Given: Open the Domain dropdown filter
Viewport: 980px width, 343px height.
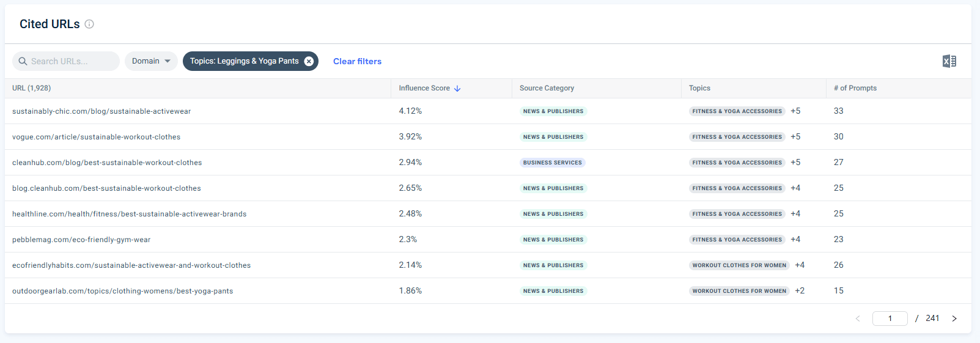Looking at the screenshot, I should click(x=151, y=61).
